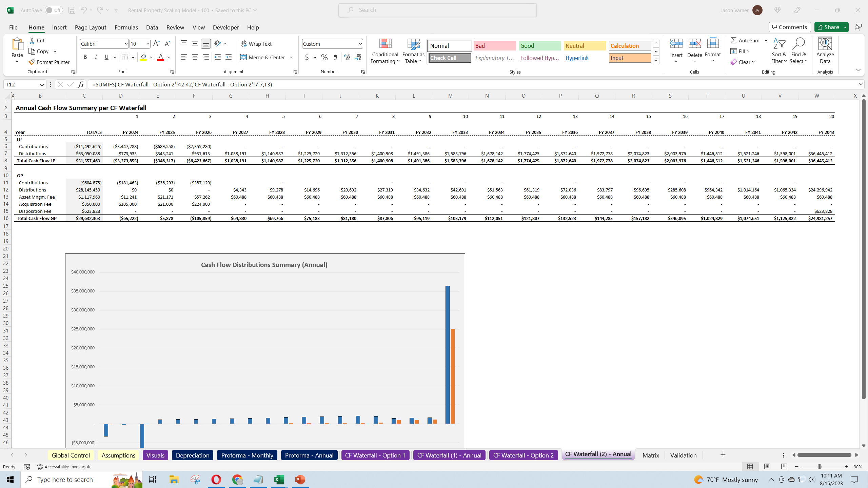Screen dimensions: 868x488
Task: Apply the Good cell style
Action: point(540,46)
